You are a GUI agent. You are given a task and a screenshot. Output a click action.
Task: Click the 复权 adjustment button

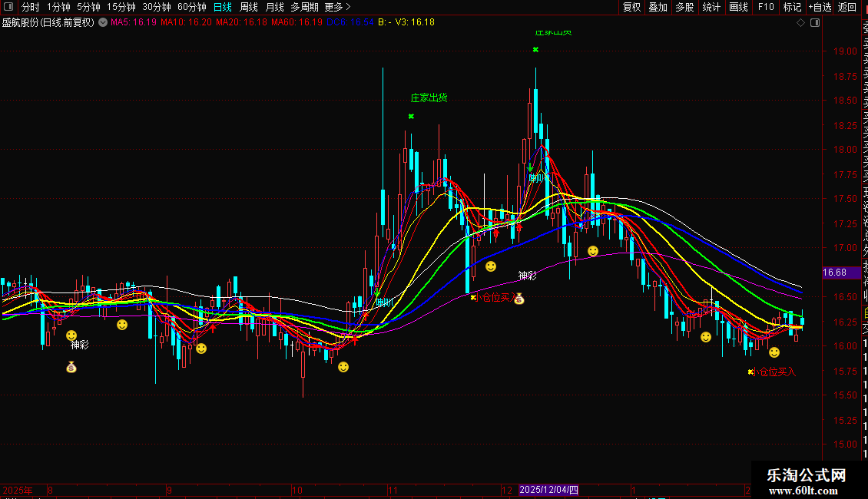[631, 7]
